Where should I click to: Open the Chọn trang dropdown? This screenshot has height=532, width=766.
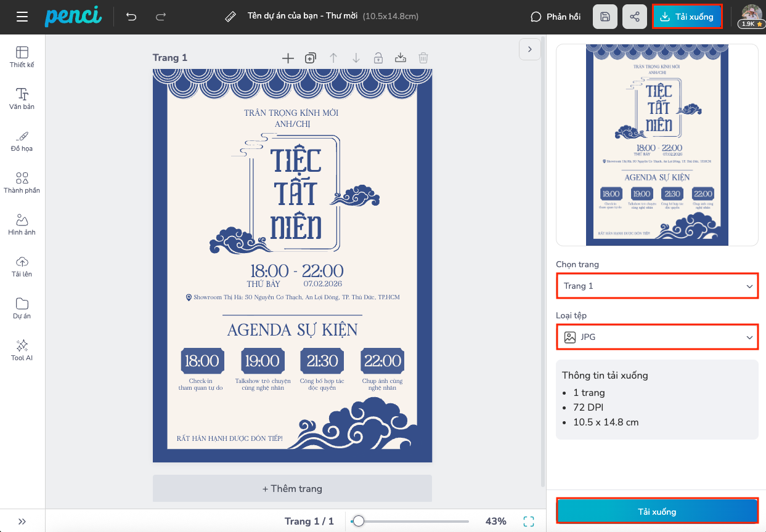pos(657,286)
